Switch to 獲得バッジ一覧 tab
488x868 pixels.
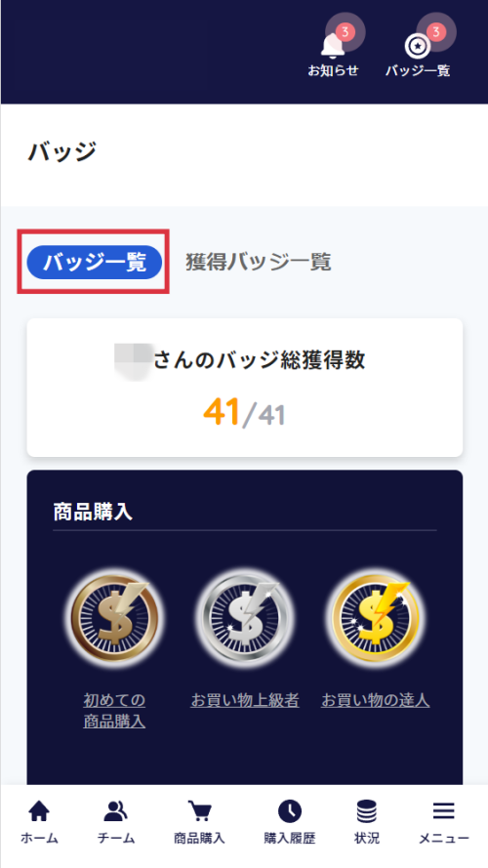[259, 262]
